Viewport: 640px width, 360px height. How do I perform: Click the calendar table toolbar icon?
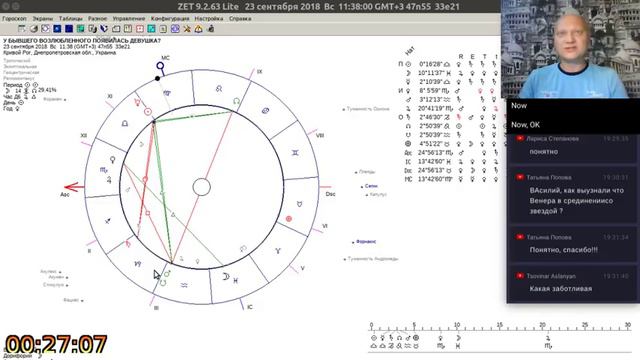(22, 29)
